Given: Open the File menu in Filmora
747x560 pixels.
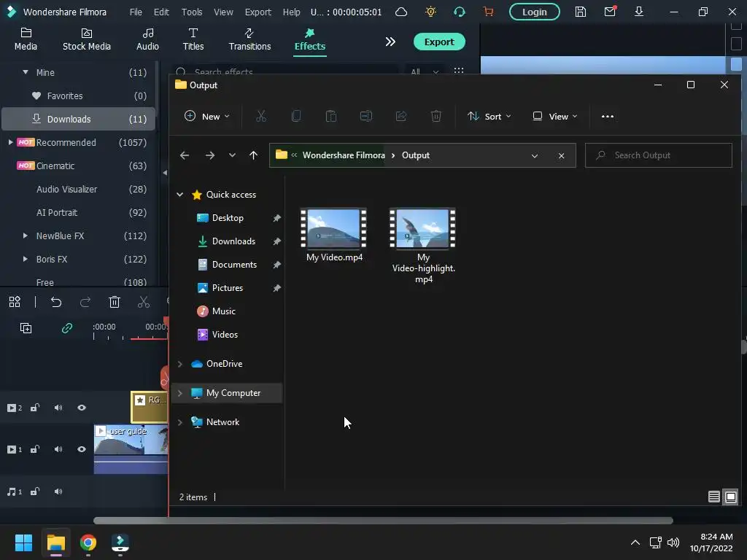Looking at the screenshot, I should coord(136,12).
